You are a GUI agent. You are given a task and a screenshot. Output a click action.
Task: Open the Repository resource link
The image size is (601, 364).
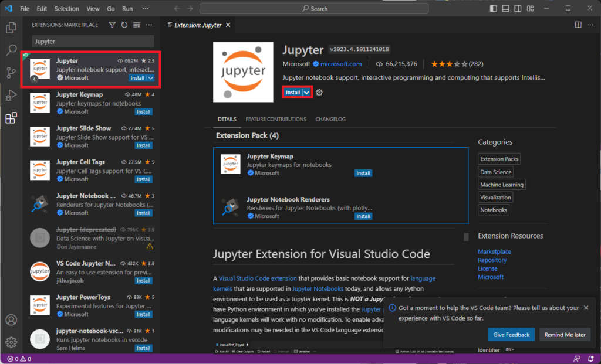pyautogui.click(x=492, y=260)
